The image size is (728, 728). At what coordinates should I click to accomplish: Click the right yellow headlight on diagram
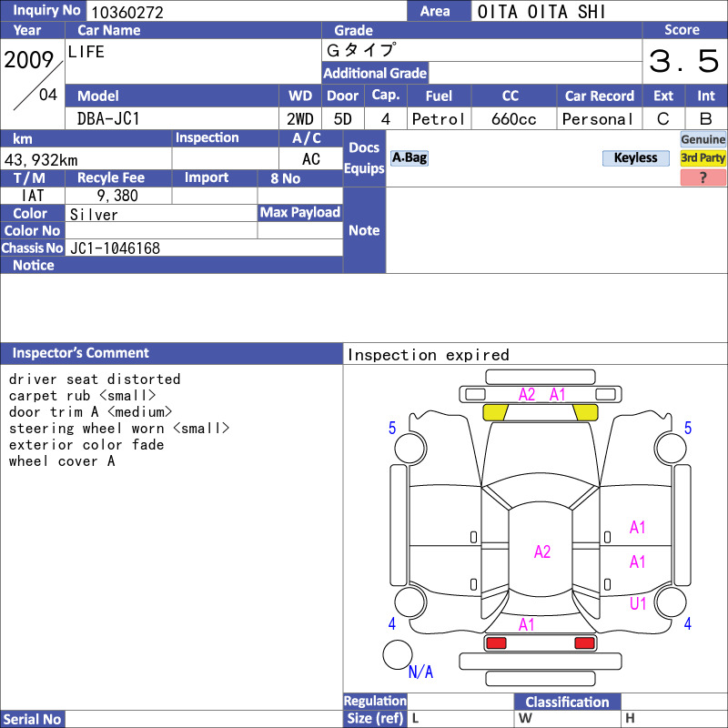click(585, 412)
